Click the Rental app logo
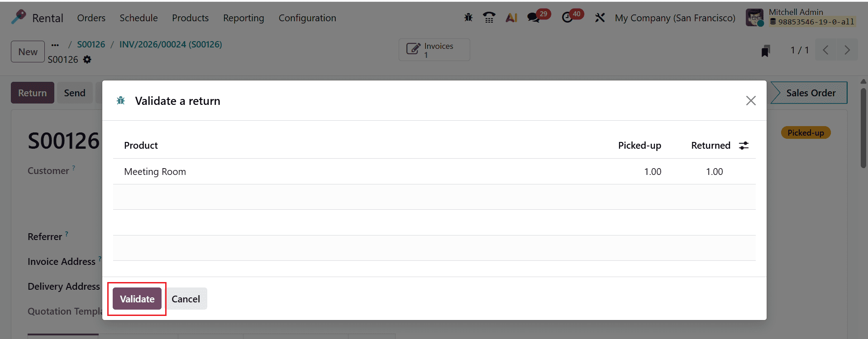 pyautogui.click(x=17, y=17)
